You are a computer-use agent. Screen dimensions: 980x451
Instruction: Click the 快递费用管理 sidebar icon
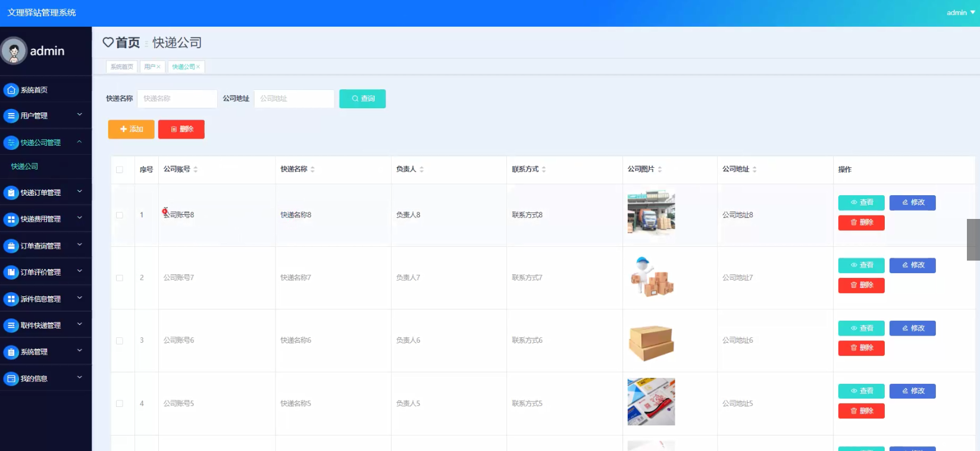pyautogui.click(x=11, y=219)
